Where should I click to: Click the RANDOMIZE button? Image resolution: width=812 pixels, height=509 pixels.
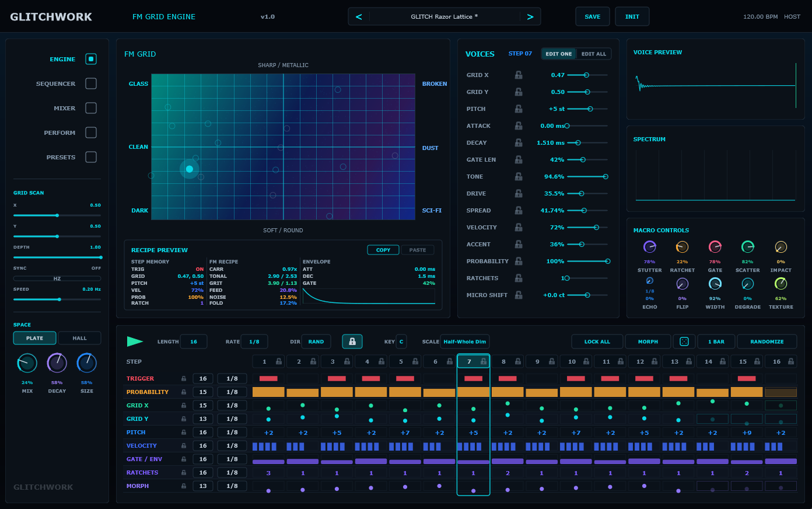[x=767, y=341]
